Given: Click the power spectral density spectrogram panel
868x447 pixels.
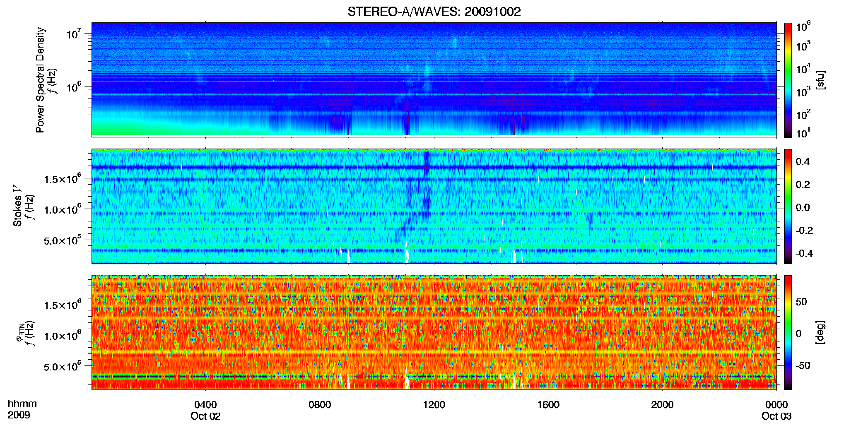Looking at the screenshot, I should point(434,79).
